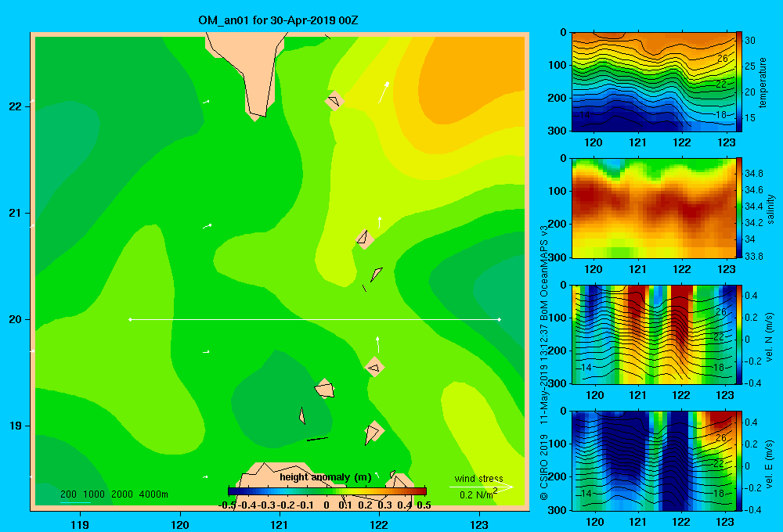783x532 pixels.
Task: Click the vertical "temperature" axis title
Action: point(762,82)
